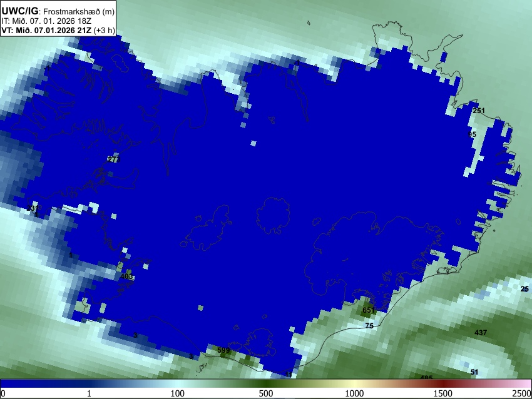Click the 100 tick label on legend
532x399 pixels.
click(x=178, y=393)
